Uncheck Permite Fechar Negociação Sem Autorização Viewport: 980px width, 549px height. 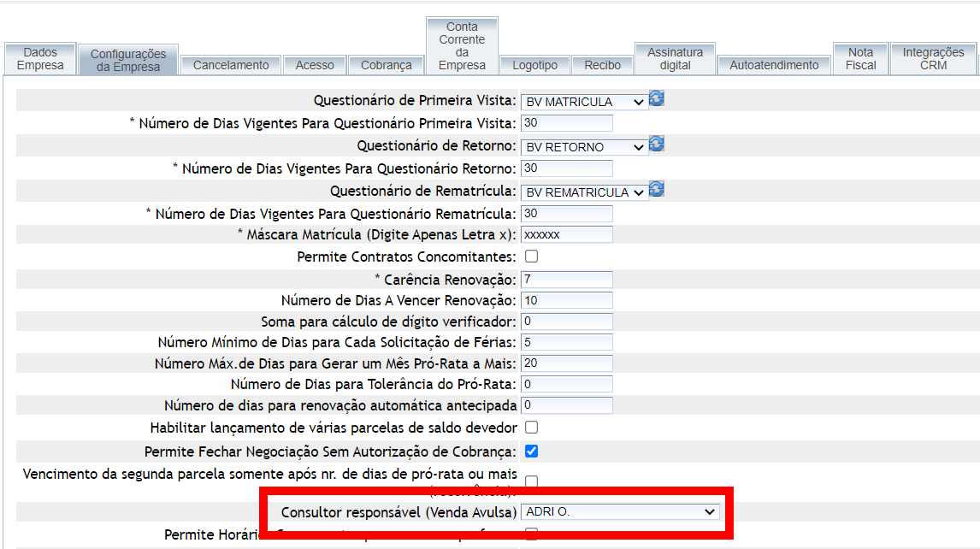click(x=531, y=451)
